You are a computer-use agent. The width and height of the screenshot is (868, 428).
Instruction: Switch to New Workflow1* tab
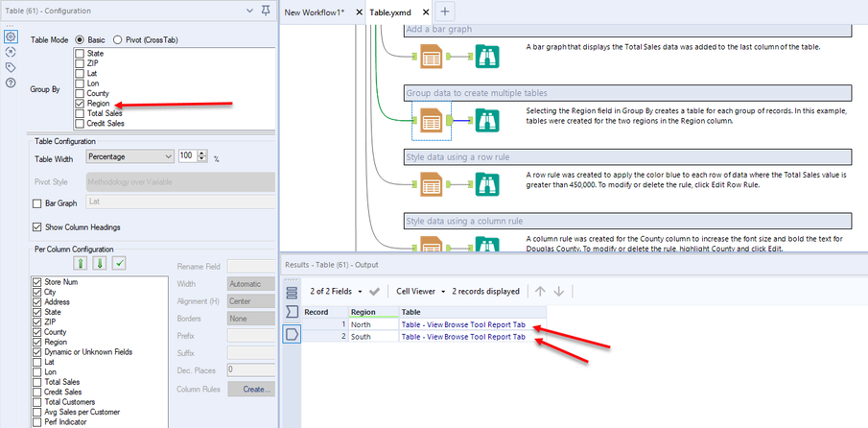(315, 12)
